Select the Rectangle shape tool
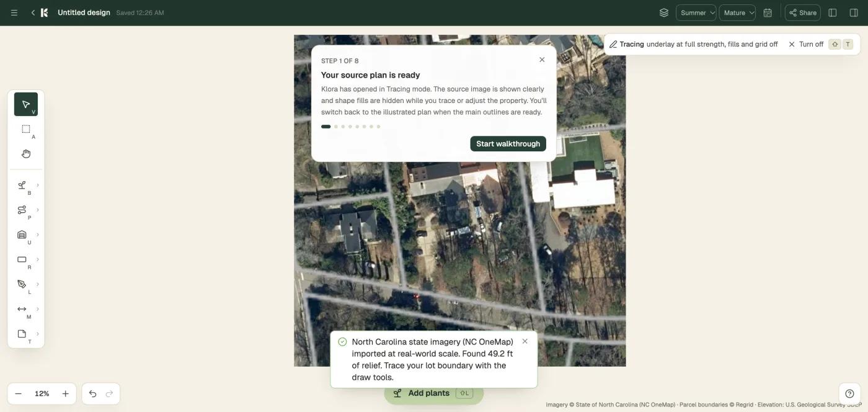This screenshot has height=412, width=868. 22,259
